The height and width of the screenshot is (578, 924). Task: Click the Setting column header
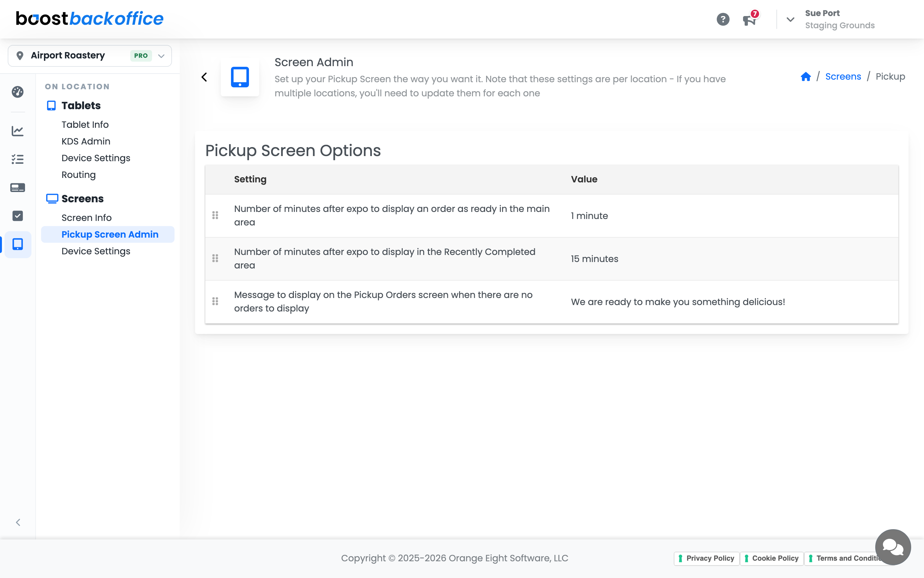click(x=250, y=179)
